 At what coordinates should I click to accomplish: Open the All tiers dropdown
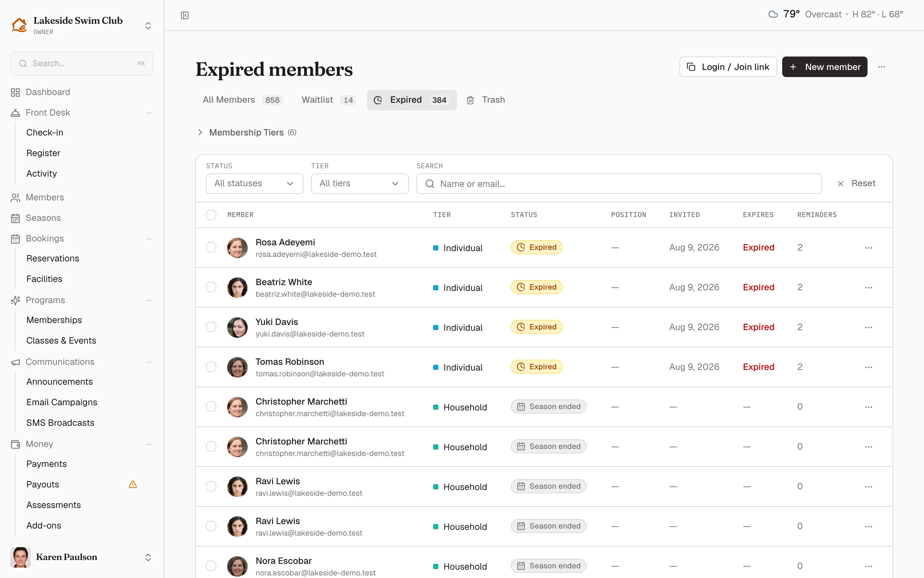[x=360, y=183]
